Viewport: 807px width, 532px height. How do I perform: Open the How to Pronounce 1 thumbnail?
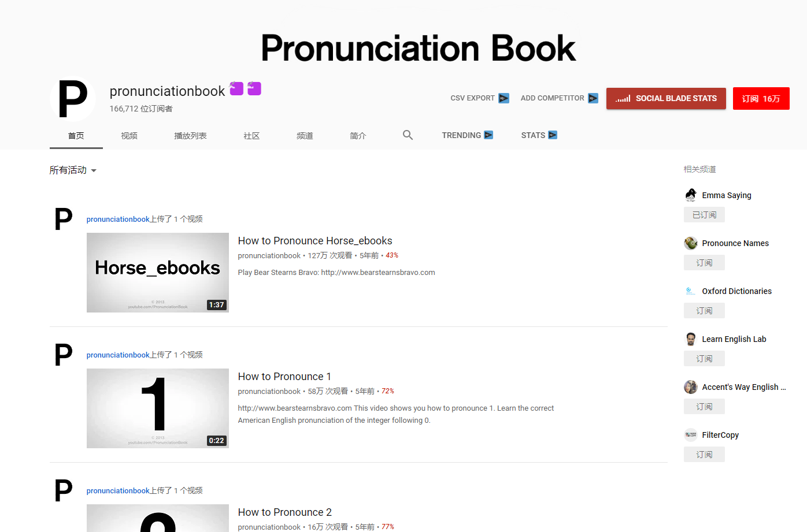click(158, 408)
